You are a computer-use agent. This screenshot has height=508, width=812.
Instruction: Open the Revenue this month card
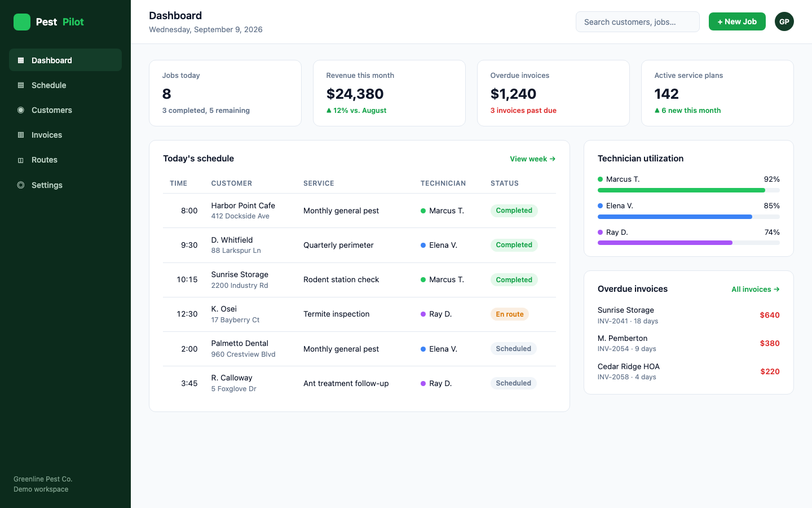click(389, 93)
